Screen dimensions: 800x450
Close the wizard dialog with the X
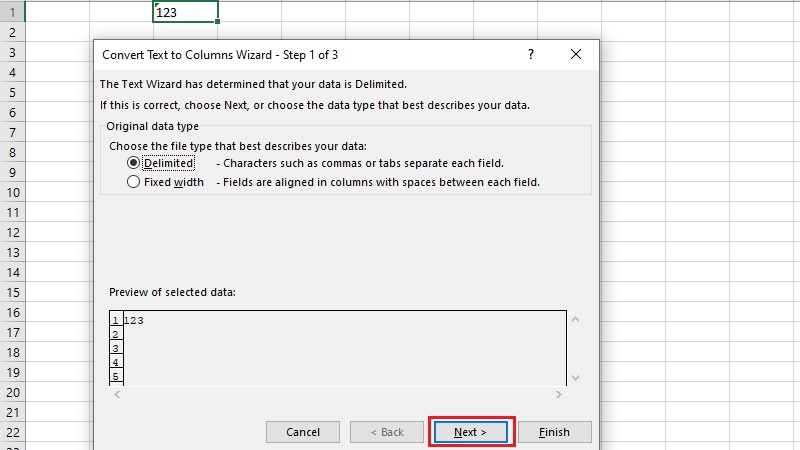(576, 54)
